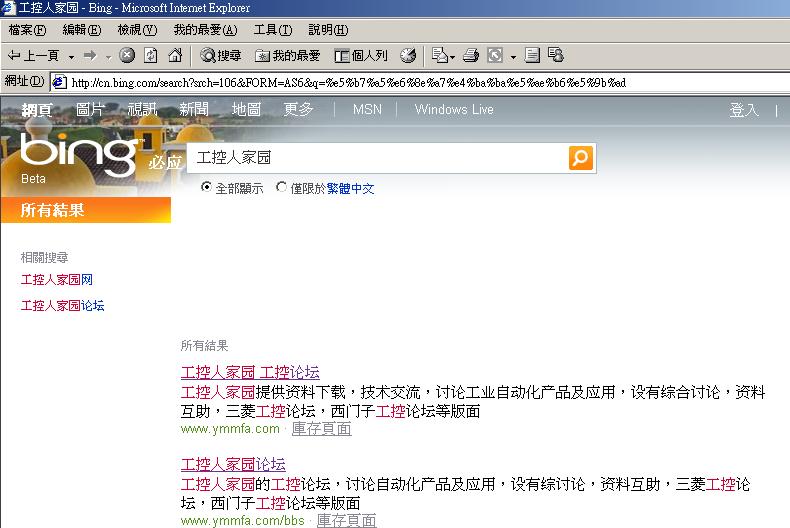Screen dimensions: 790x528
Task: Go to Home page via house icon
Action: tap(175, 56)
